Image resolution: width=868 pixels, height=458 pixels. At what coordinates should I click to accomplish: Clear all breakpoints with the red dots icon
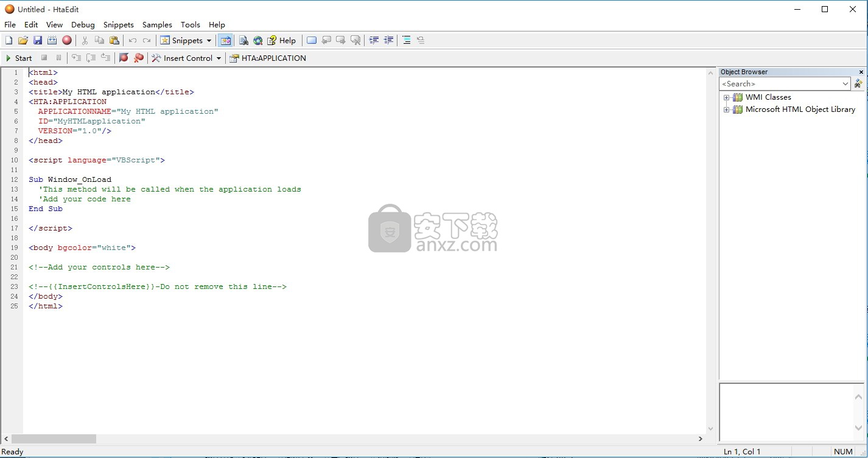(139, 58)
